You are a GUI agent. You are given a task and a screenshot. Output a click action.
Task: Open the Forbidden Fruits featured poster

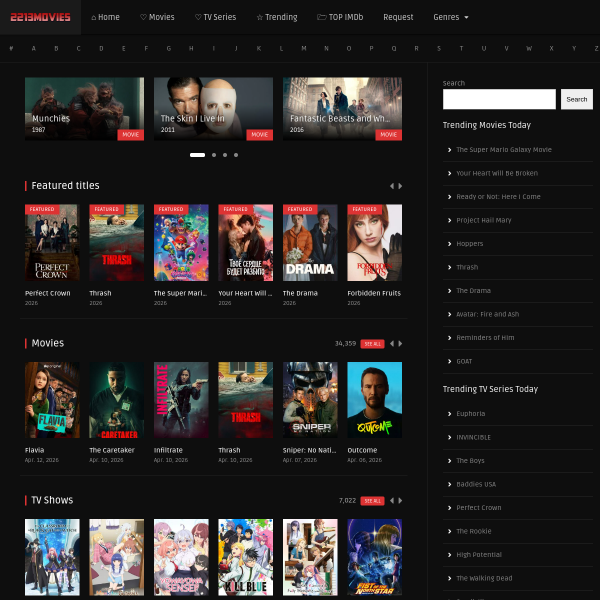(x=375, y=243)
